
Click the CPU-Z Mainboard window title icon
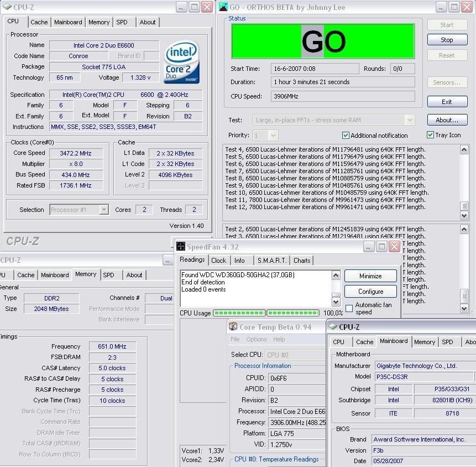333,326
